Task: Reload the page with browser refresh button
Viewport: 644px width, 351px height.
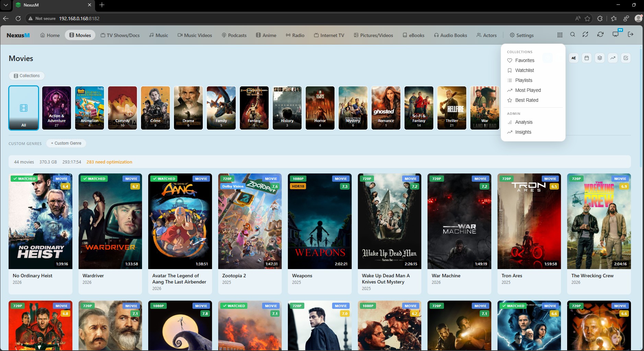Action: tap(18, 19)
